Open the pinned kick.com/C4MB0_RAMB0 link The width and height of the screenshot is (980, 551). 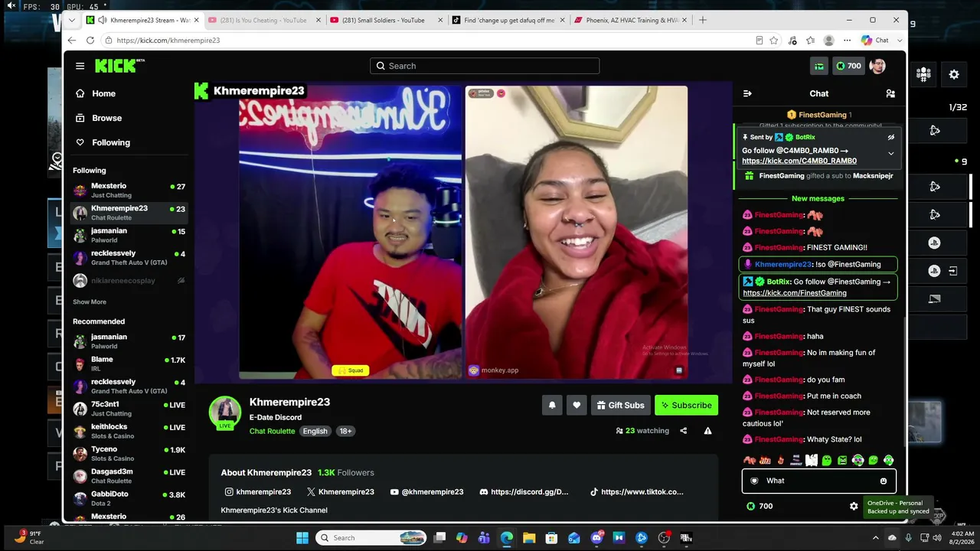tap(799, 161)
